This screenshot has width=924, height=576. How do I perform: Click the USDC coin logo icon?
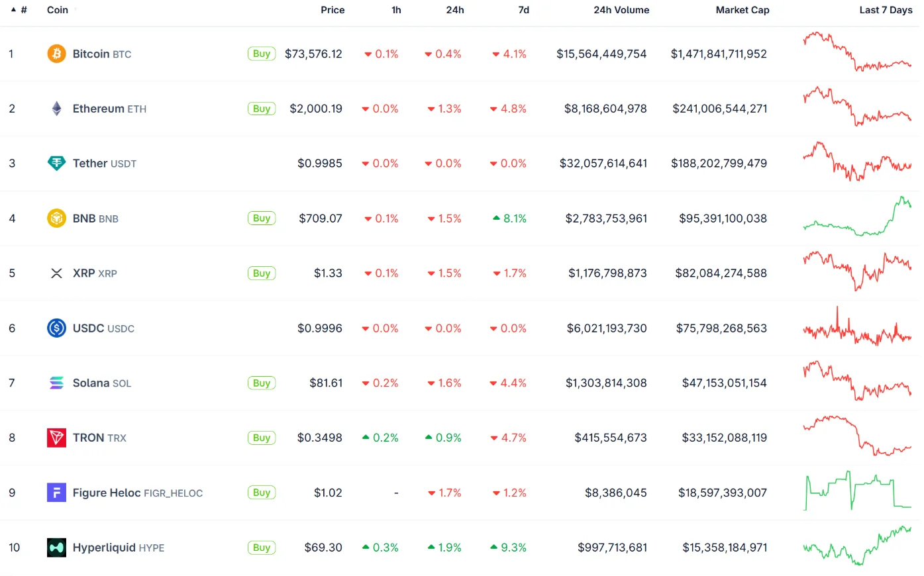pyautogui.click(x=56, y=328)
